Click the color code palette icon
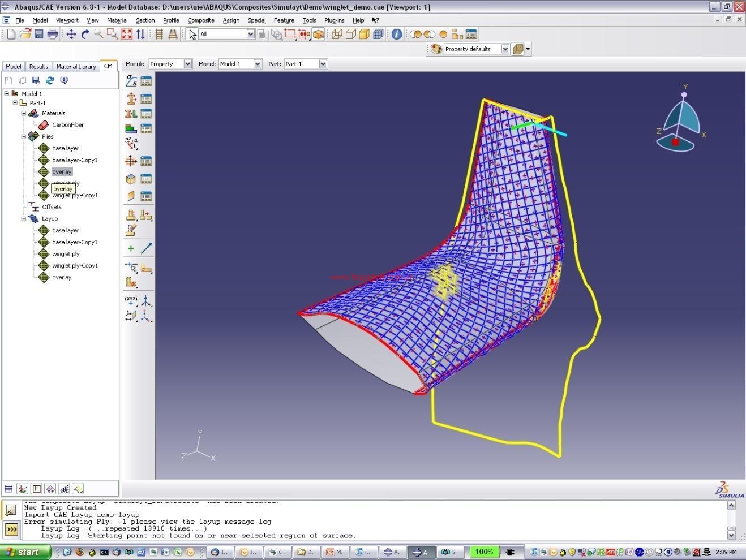 tap(436, 49)
